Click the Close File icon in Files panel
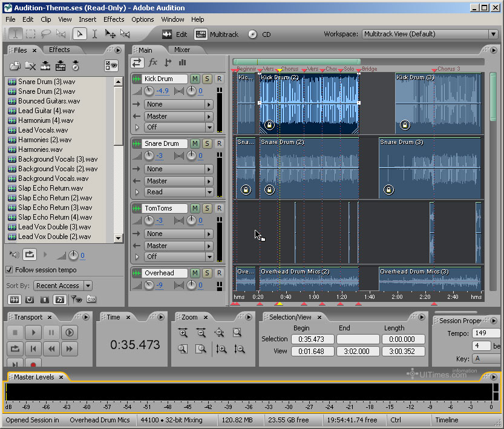 [30, 66]
